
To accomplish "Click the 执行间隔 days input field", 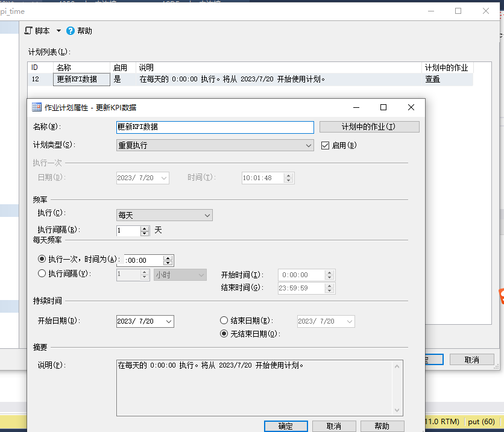I will (128, 231).
